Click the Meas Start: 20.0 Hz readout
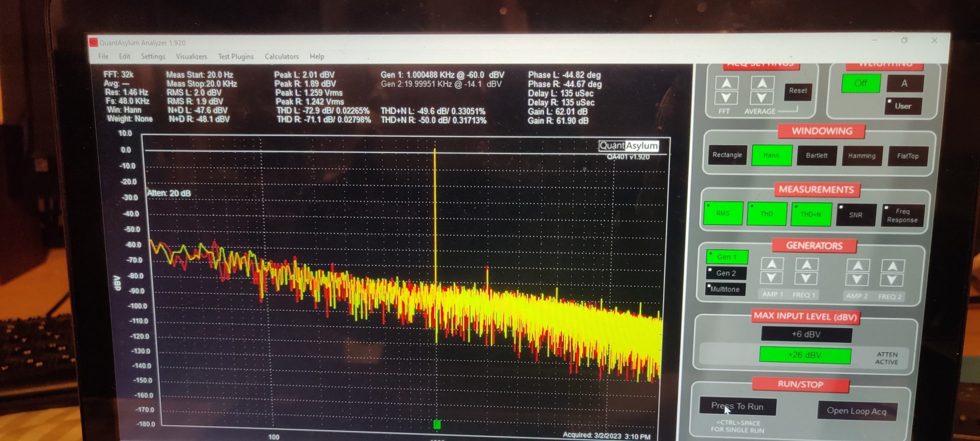The image size is (980, 441). coord(200,75)
